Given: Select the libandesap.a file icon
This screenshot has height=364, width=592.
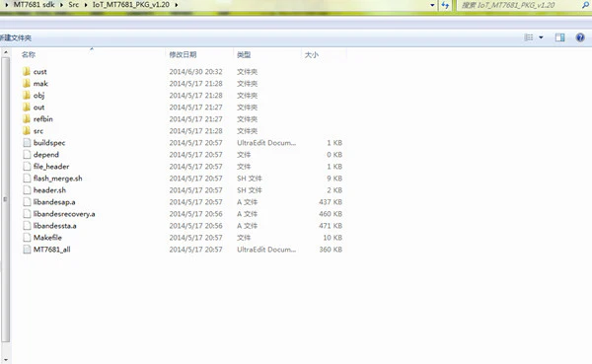Looking at the screenshot, I should [27, 202].
